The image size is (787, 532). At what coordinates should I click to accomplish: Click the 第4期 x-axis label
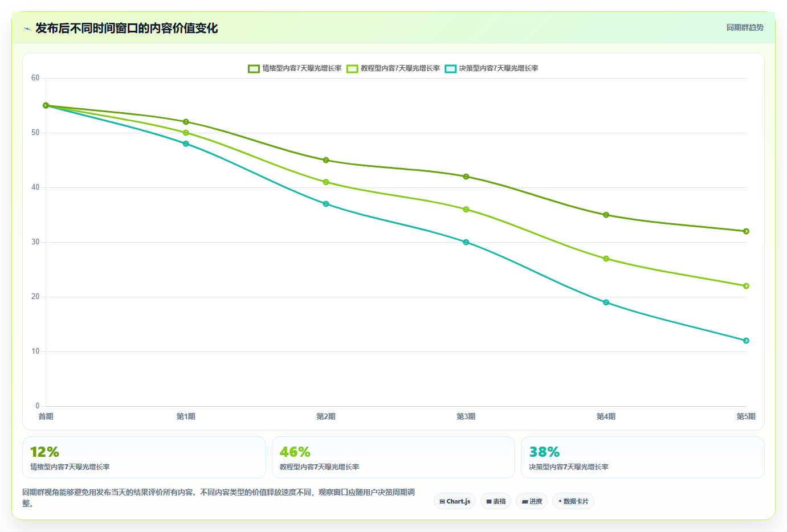coord(606,417)
